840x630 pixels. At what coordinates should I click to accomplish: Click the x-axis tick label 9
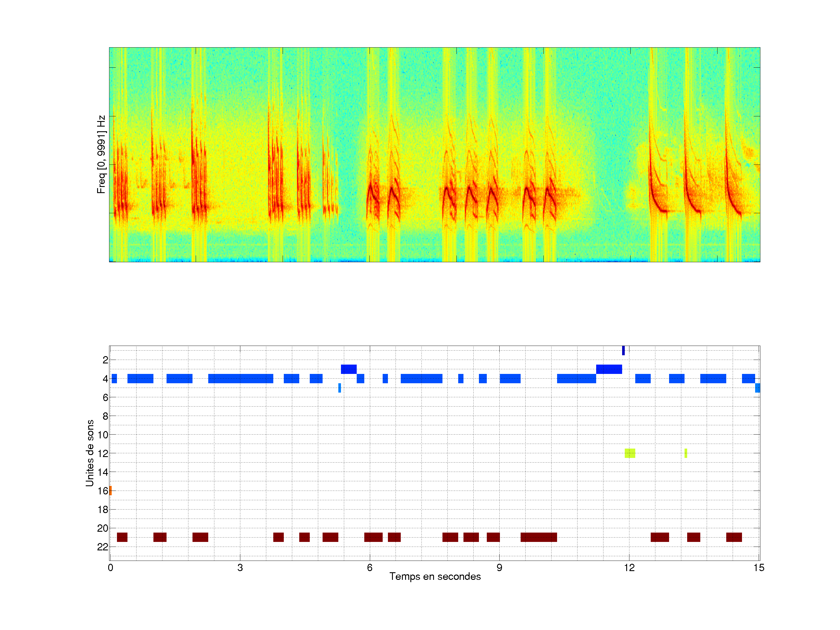(x=499, y=568)
